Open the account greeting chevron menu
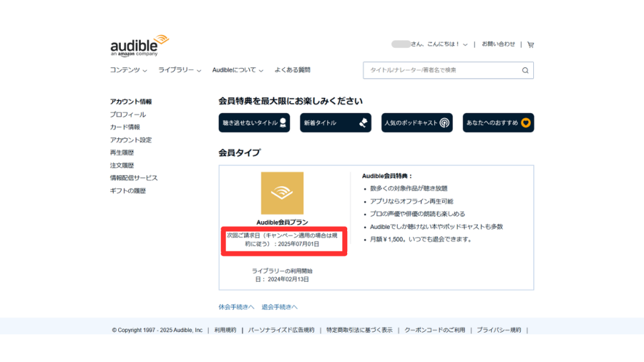 465,44
